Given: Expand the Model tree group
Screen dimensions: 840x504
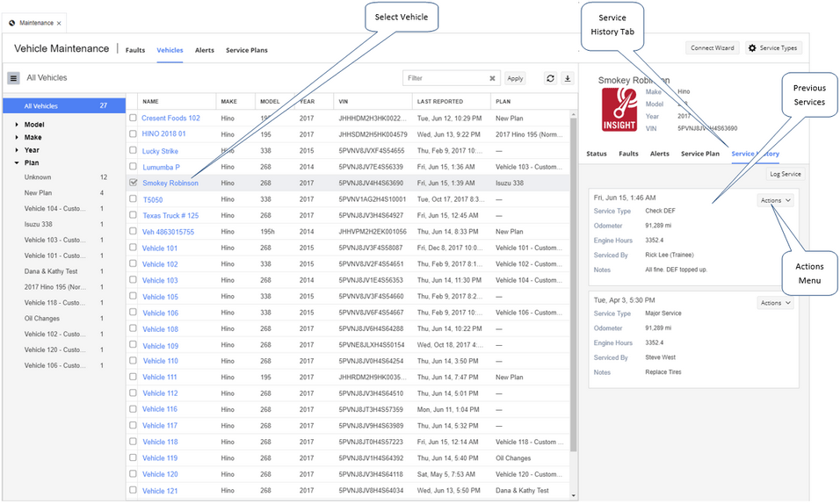Looking at the screenshot, I should [x=17, y=125].
